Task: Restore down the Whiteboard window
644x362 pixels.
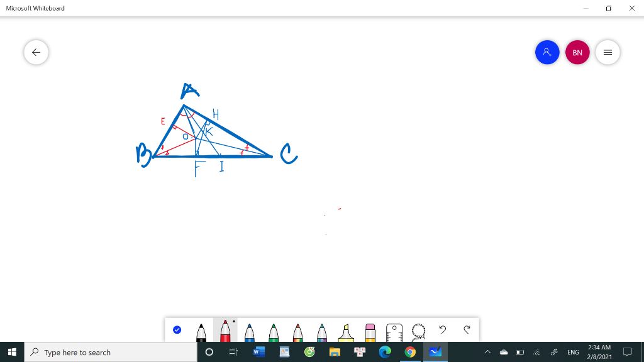Action: tap(609, 8)
